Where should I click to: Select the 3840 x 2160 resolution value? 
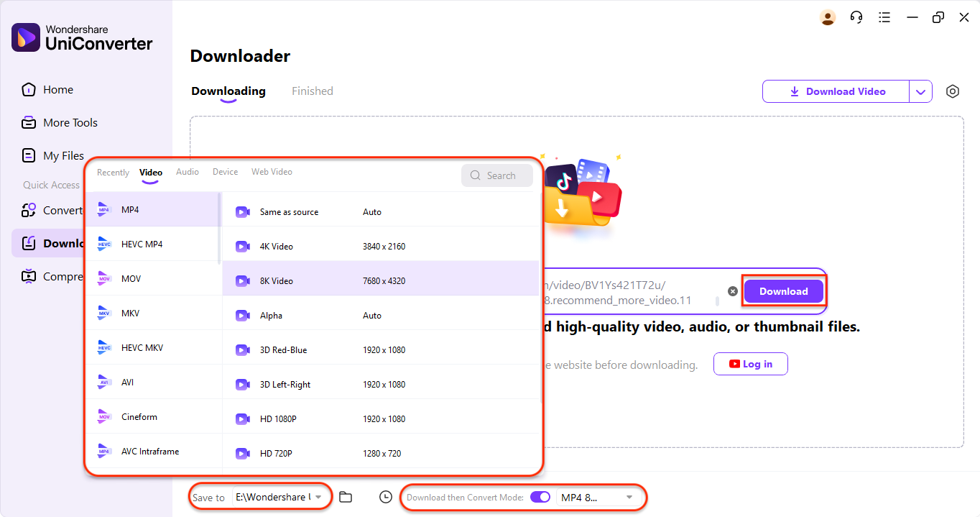(x=384, y=247)
